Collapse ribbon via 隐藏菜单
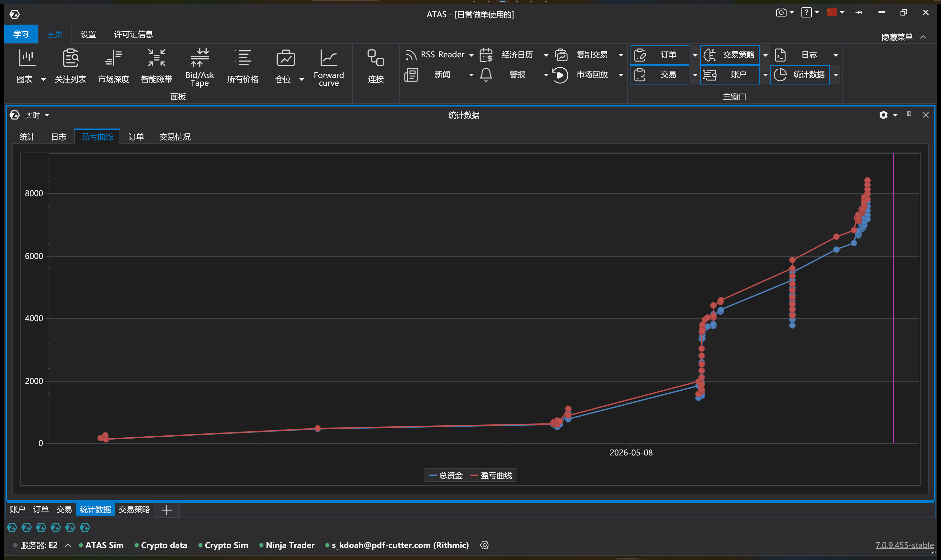Viewport: 941px width, 560px height. click(904, 37)
